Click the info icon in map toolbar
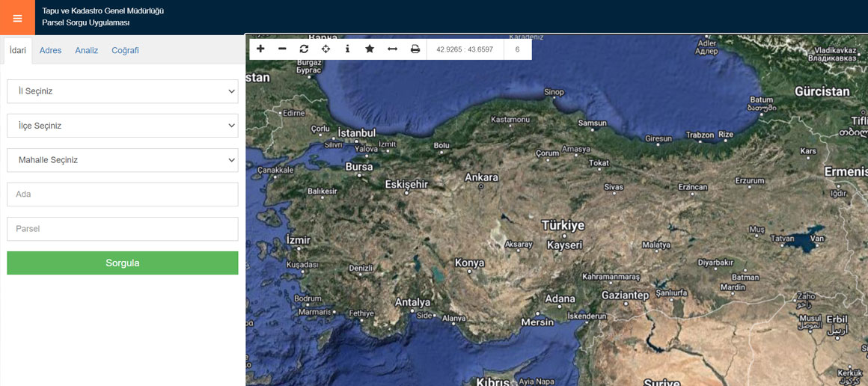 tap(347, 49)
